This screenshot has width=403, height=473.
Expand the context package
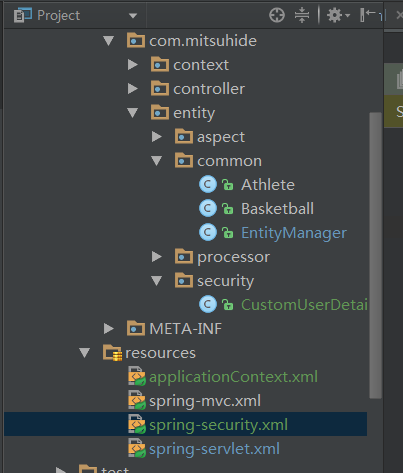coord(133,65)
